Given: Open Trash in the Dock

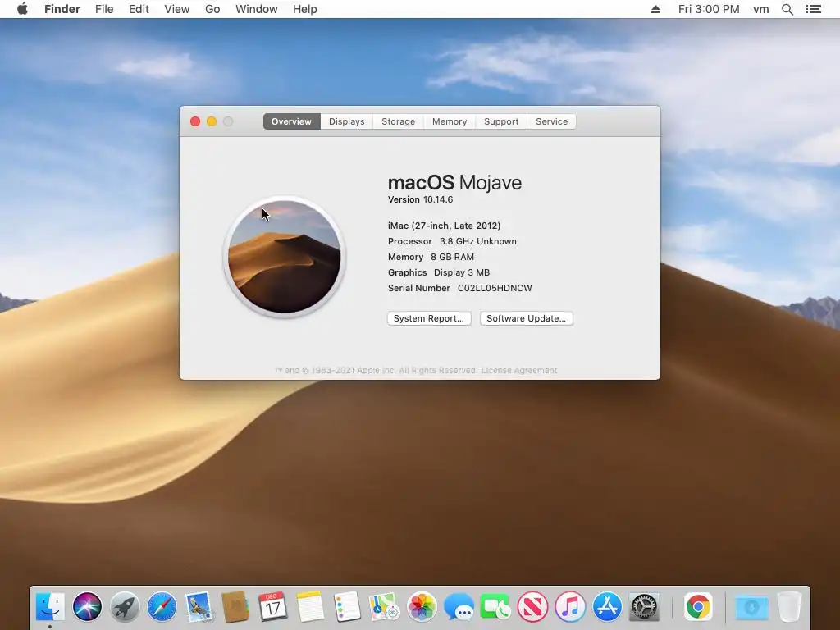Looking at the screenshot, I should tap(789, 607).
